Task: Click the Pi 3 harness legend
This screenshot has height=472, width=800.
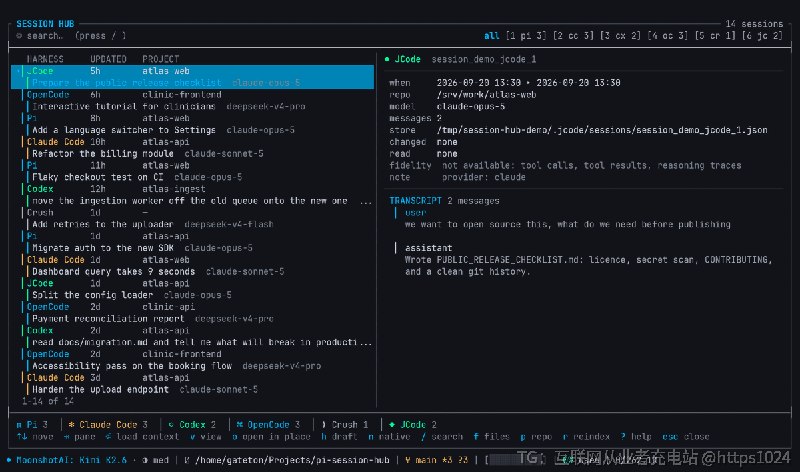Action: (32, 425)
